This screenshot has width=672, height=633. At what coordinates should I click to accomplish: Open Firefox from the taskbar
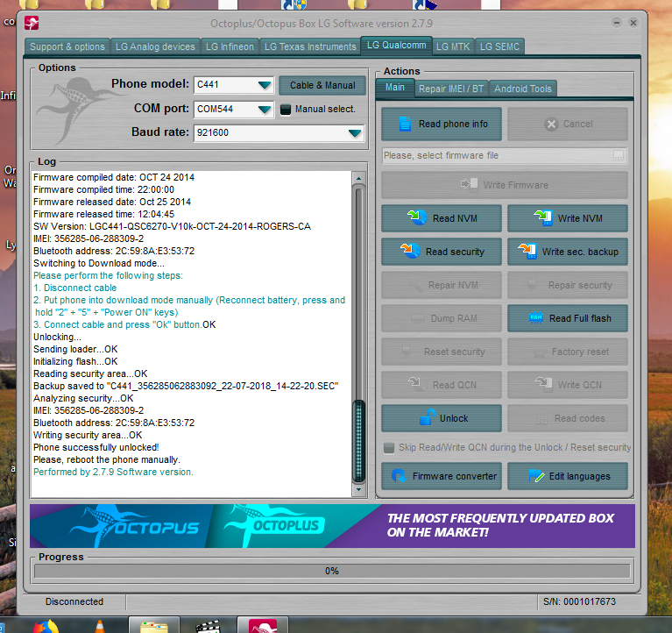[46, 627]
